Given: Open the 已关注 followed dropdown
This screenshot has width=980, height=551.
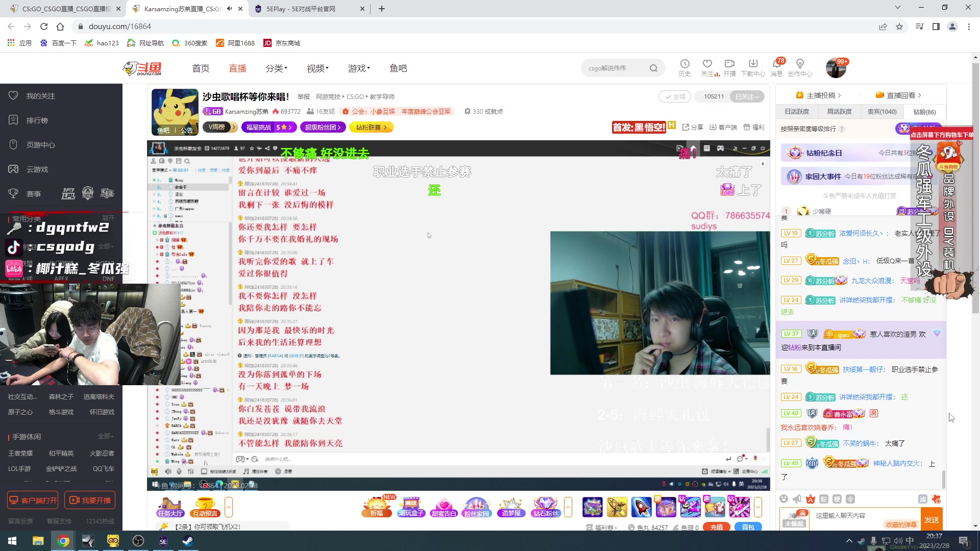Looking at the screenshot, I should [747, 96].
